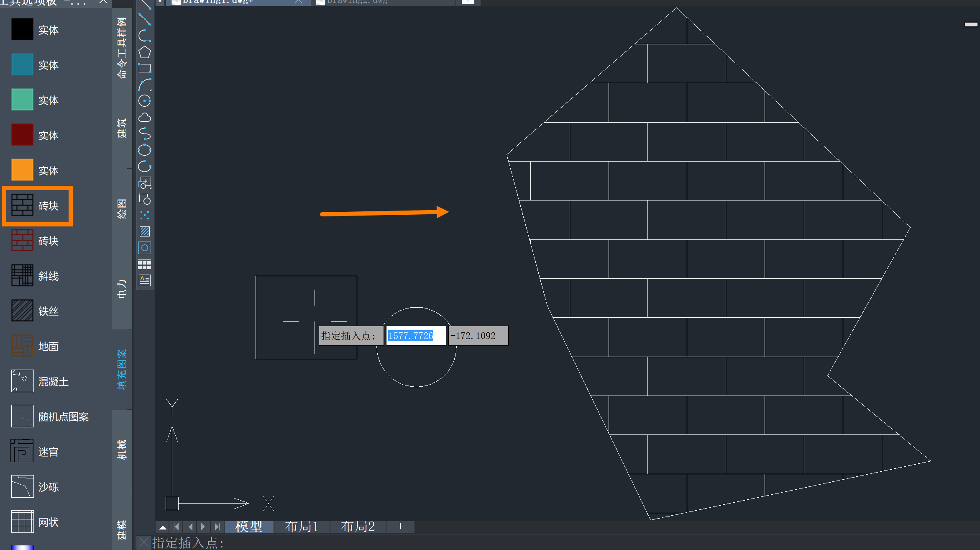Add new layout with plus button
This screenshot has height=550, width=980.
[400, 527]
